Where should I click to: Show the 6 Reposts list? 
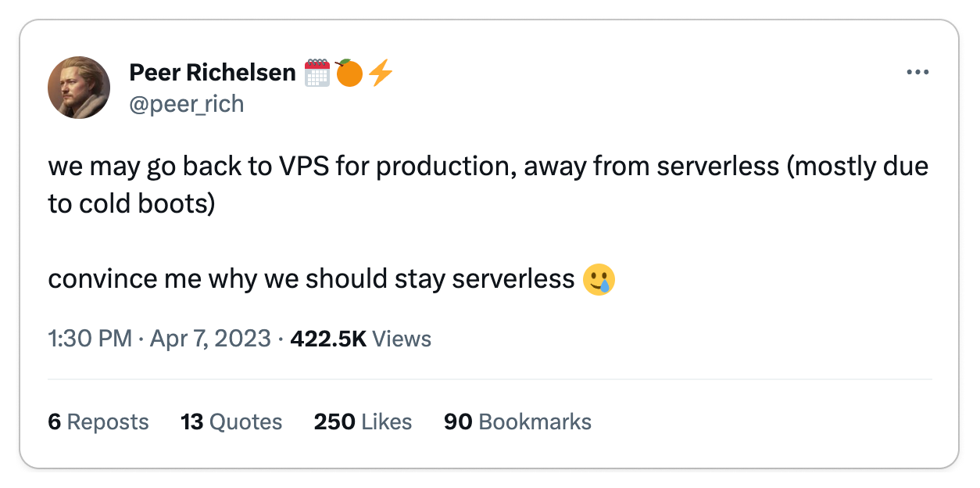(x=98, y=422)
